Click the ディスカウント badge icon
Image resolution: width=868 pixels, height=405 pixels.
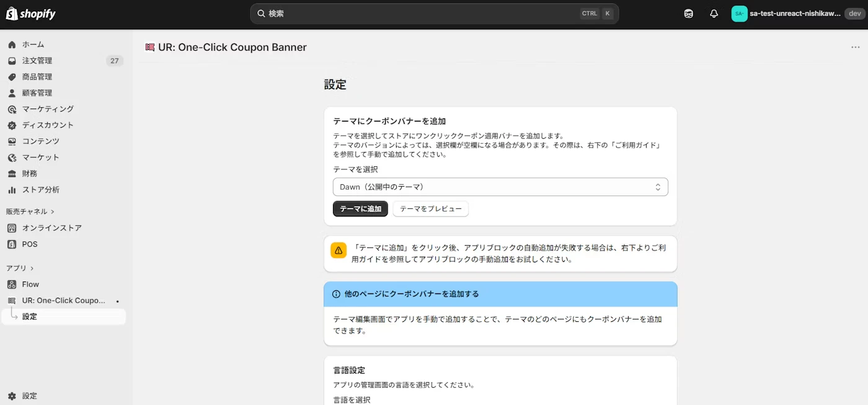[12, 125]
